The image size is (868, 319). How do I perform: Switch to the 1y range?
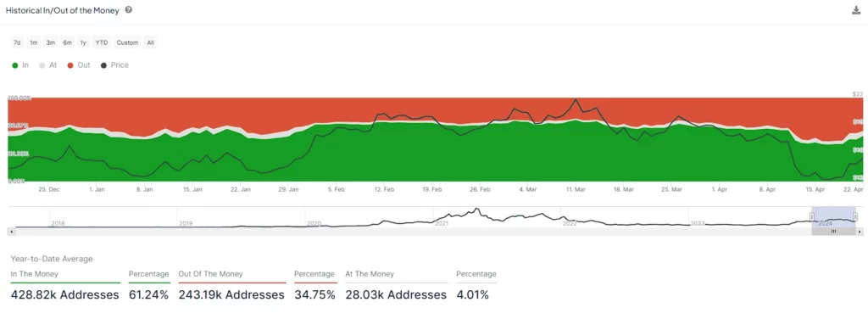[x=83, y=42]
